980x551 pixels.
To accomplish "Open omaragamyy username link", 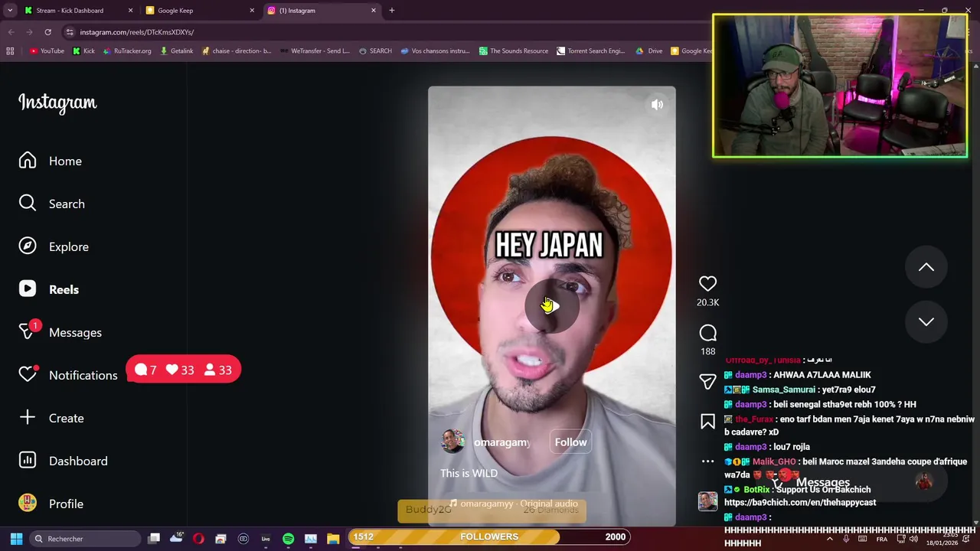I will pos(502,442).
